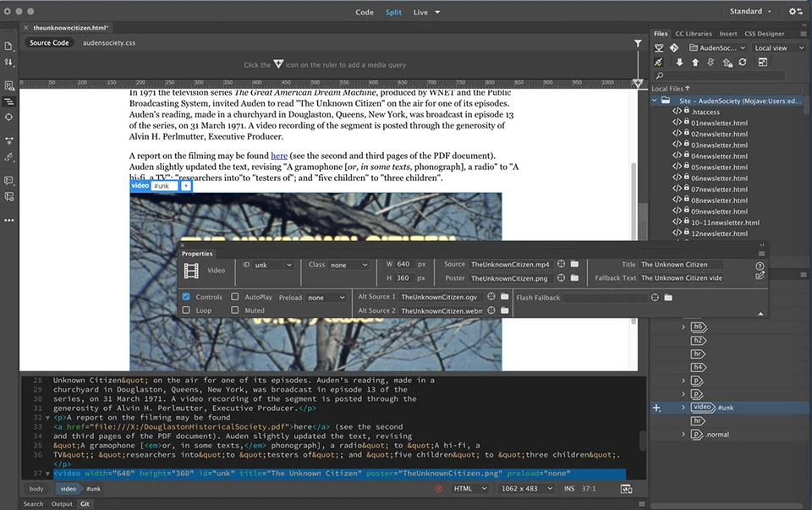Click the Get Files down-arrow icon

click(x=679, y=62)
